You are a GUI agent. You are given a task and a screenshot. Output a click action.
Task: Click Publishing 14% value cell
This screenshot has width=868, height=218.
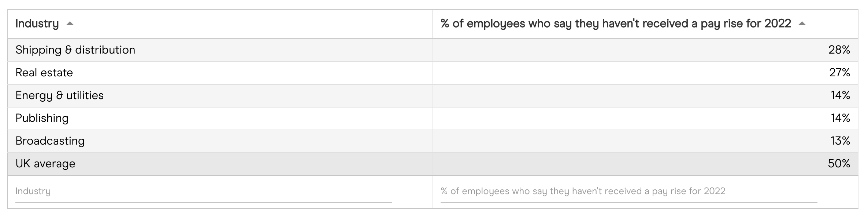[x=840, y=118]
